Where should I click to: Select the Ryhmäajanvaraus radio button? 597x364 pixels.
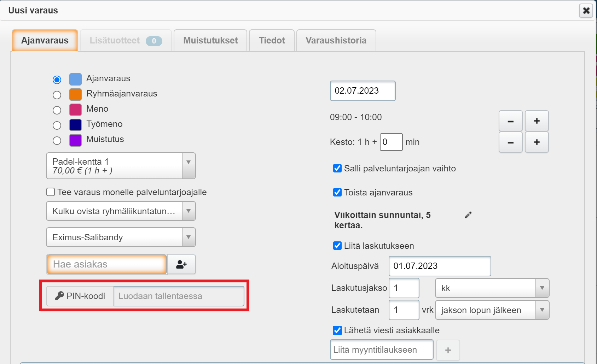[57, 95]
